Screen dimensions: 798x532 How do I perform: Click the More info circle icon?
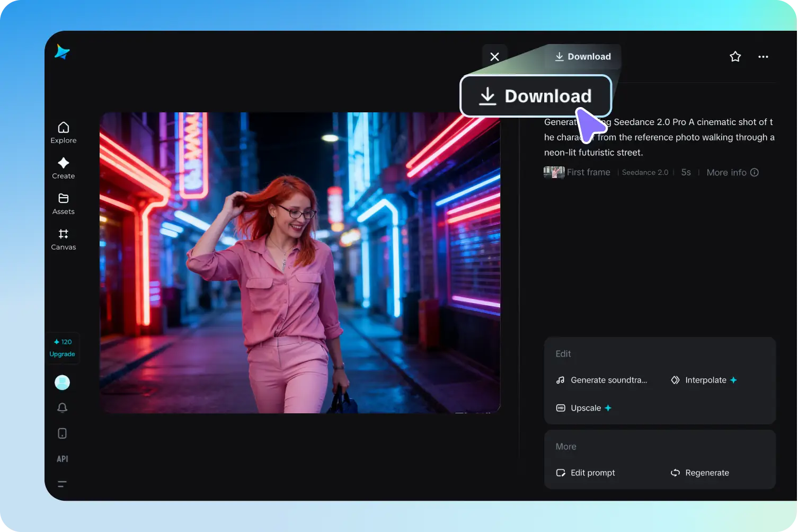point(754,172)
